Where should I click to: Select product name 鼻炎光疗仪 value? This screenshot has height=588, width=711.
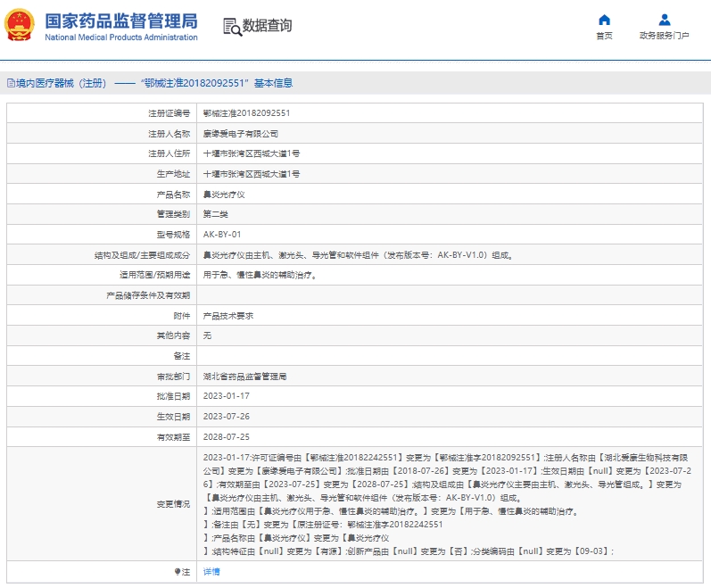[x=224, y=195]
